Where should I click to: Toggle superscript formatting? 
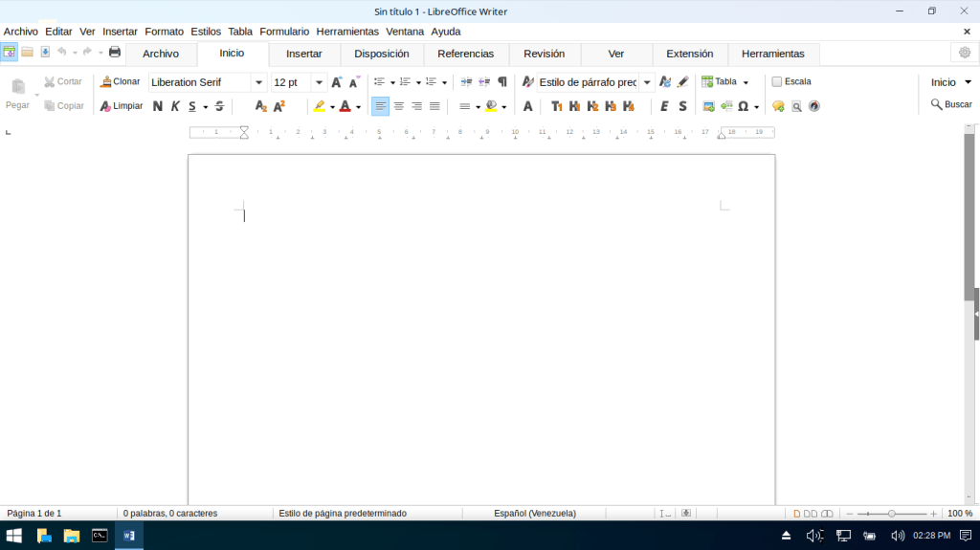pos(279,106)
